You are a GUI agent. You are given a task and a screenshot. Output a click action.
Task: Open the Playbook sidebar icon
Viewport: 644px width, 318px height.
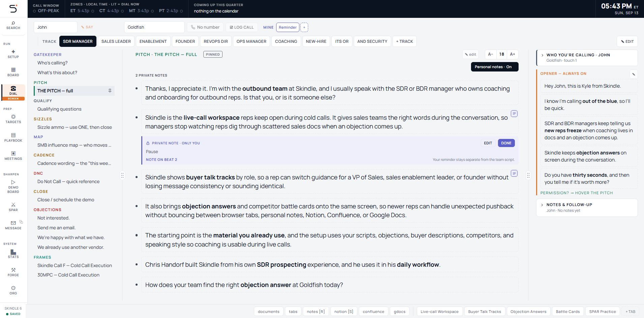point(13,135)
